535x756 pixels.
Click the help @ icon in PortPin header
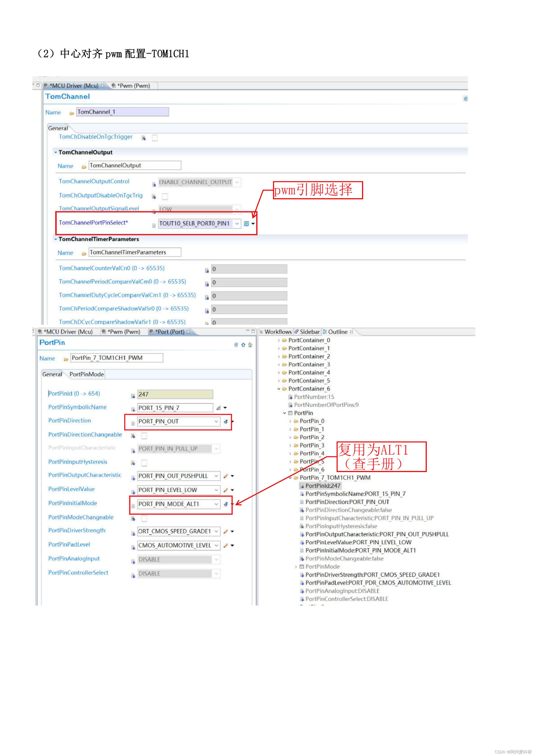point(236,345)
